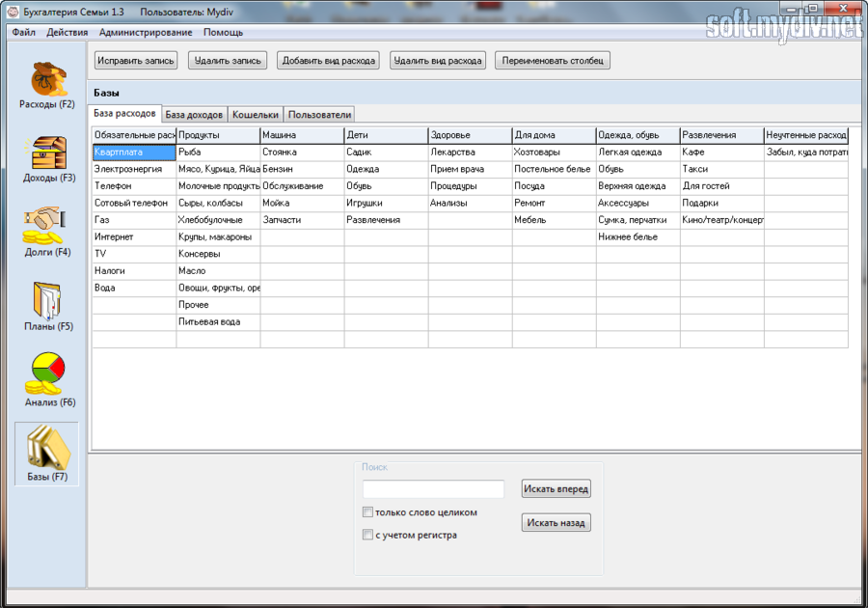Enable 'с учетом регистра' checkbox
This screenshot has height=608, width=868.
click(x=367, y=535)
